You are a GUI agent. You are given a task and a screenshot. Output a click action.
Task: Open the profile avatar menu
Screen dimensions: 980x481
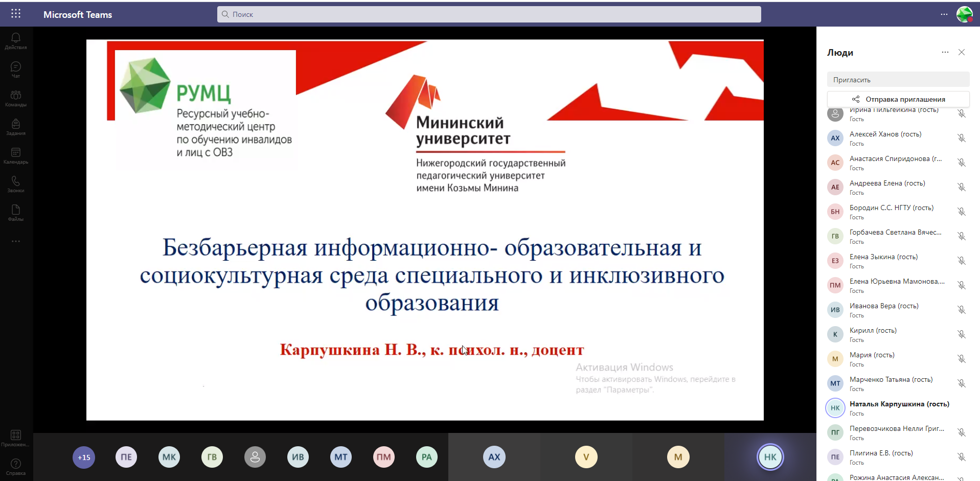tap(964, 14)
